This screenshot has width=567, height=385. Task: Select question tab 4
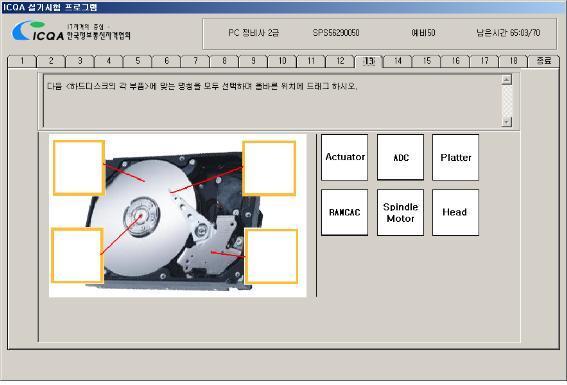[x=109, y=61]
